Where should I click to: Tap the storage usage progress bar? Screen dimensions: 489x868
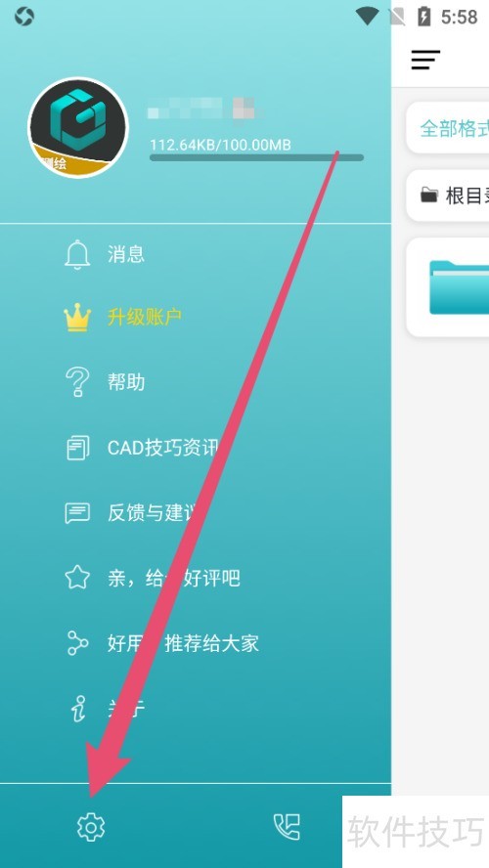[x=256, y=157]
